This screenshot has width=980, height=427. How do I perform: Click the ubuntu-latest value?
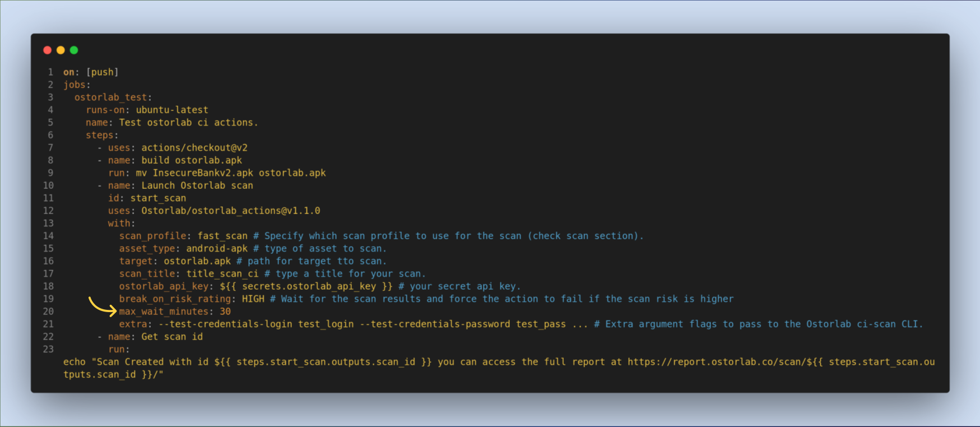172,110
